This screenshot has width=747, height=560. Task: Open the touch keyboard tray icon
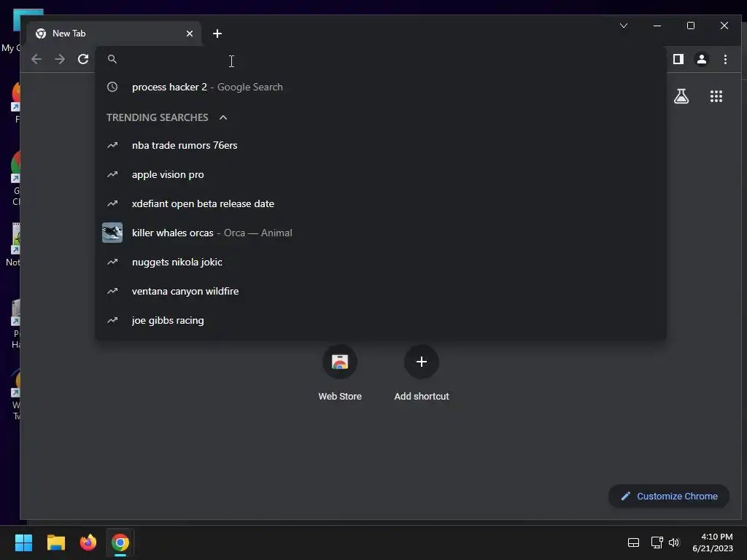pos(633,542)
